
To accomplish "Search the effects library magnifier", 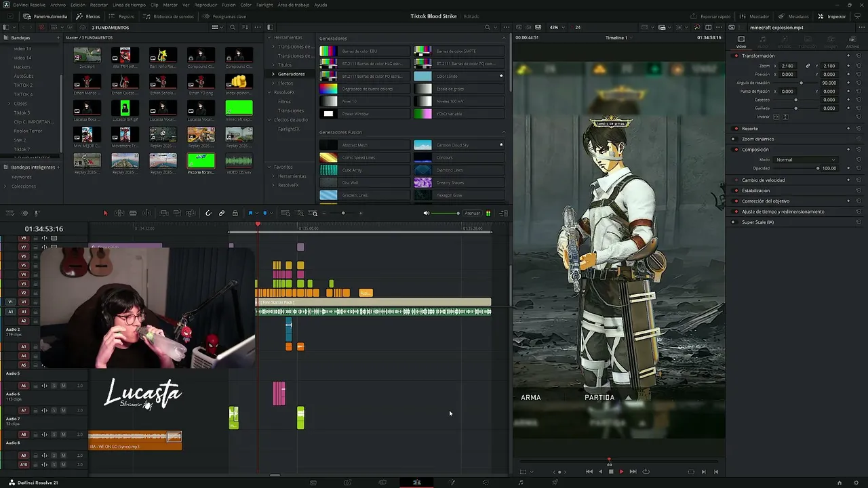I will 488,27.
